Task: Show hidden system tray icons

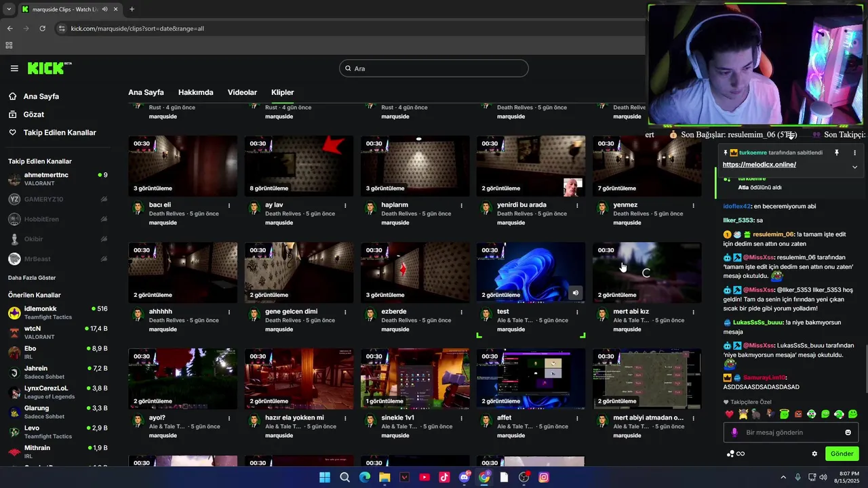Action: point(783,477)
